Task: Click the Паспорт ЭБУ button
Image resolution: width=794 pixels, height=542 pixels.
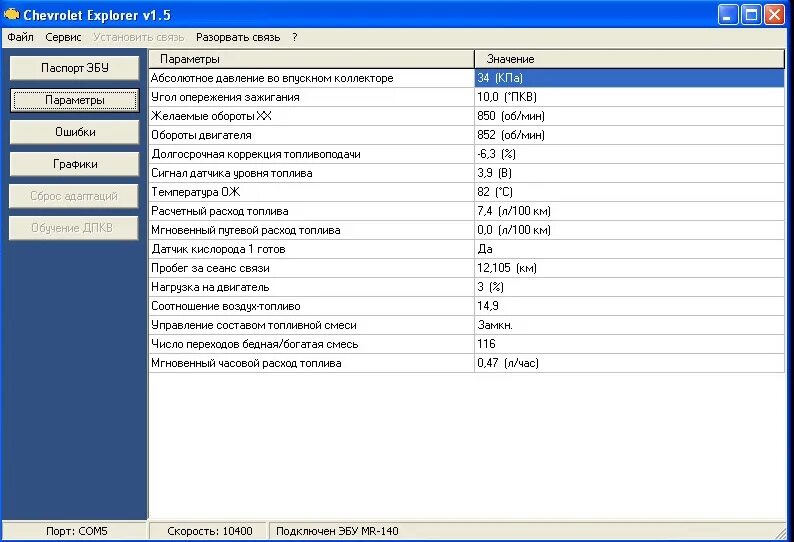Action: click(74, 68)
